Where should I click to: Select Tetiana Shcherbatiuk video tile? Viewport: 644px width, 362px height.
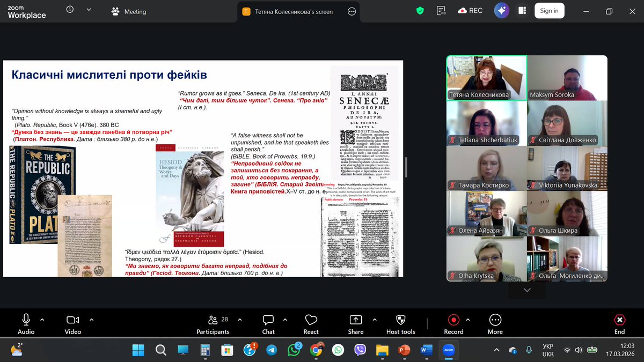(487, 123)
